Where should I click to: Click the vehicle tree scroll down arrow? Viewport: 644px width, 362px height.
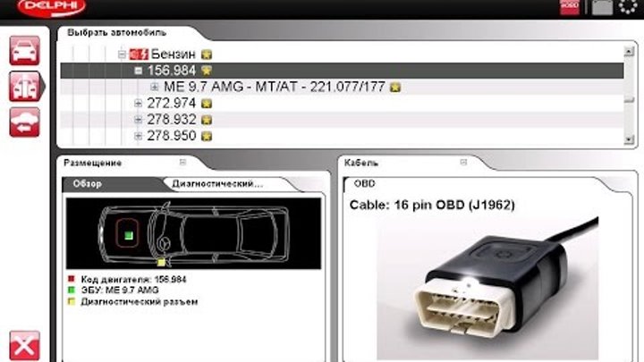(x=629, y=139)
